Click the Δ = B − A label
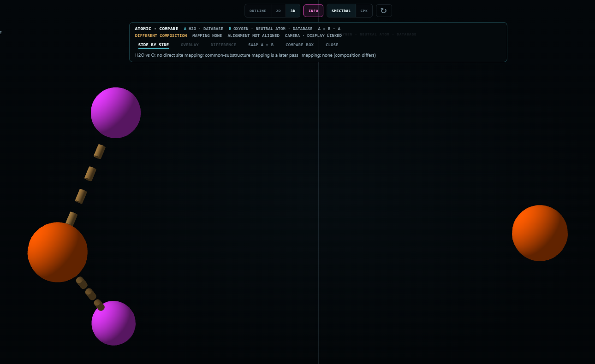This screenshot has width=595, height=364. tap(329, 29)
